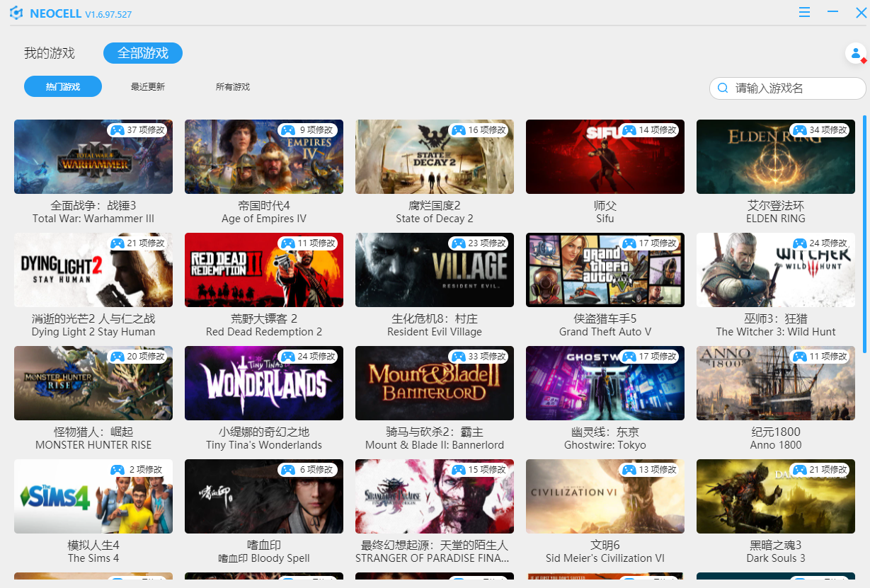Image resolution: width=870 pixels, height=588 pixels.
Task: Select the Red Dead Redemption II cover
Action: pyautogui.click(x=264, y=270)
